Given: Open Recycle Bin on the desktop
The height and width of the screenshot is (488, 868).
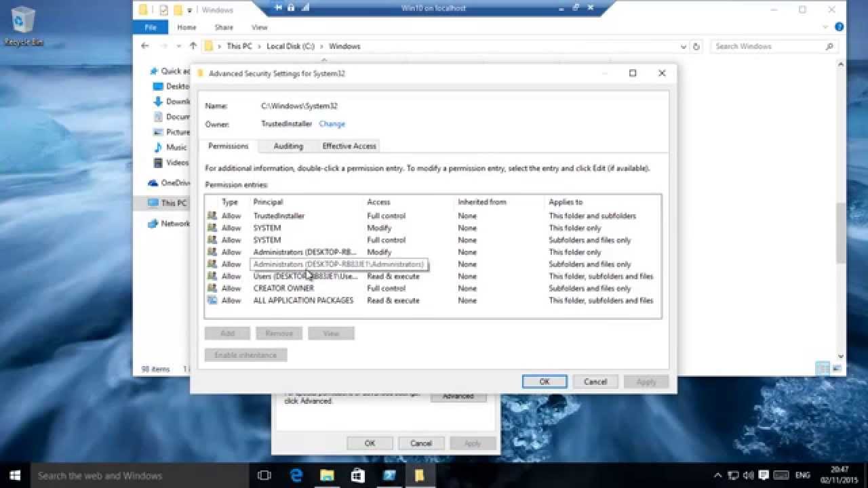Looking at the screenshot, I should click(x=24, y=26).
